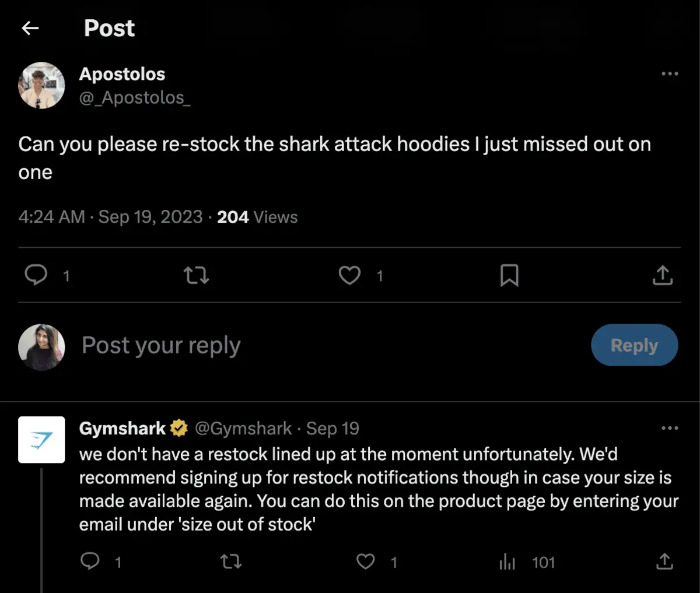This screenshot has height=593, width=700.
Task: Select the repost icon on Gymshark's reply
Action: tap(231, 562)
